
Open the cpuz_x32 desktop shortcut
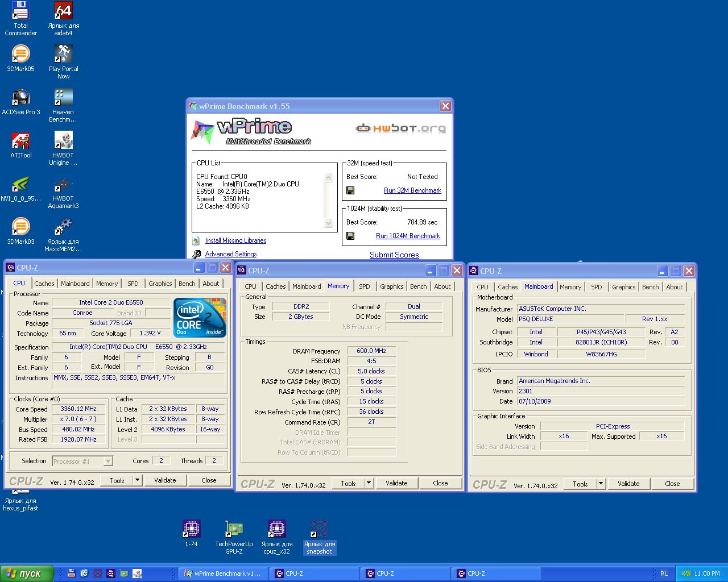[276, 537]
